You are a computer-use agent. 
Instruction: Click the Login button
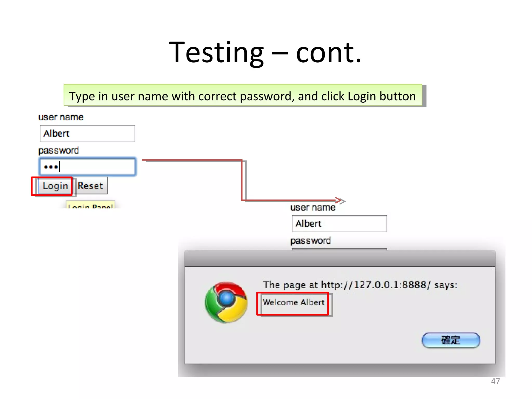55,186
